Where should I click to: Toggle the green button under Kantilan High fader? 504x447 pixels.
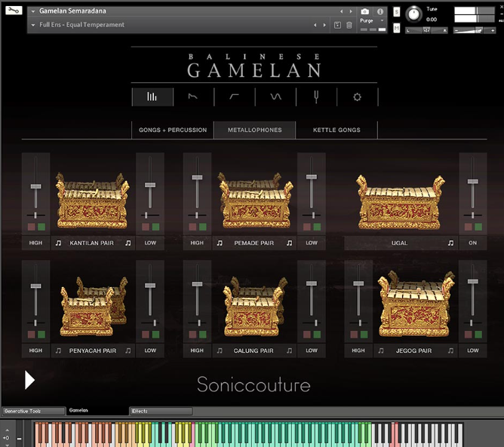41,226
